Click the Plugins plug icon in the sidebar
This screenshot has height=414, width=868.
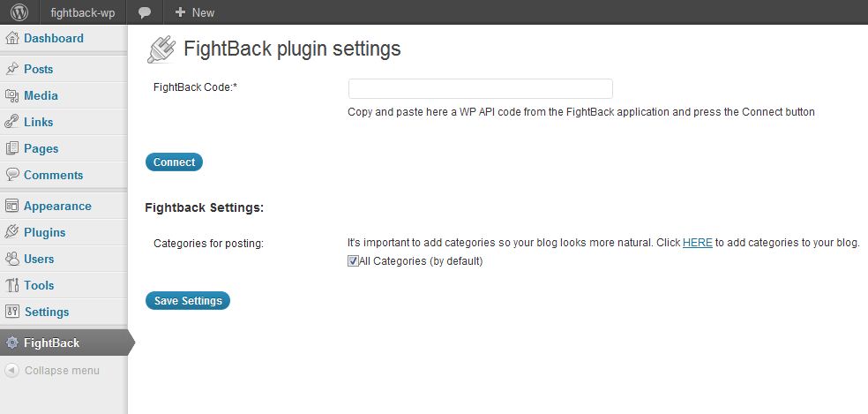pos(11,232)
